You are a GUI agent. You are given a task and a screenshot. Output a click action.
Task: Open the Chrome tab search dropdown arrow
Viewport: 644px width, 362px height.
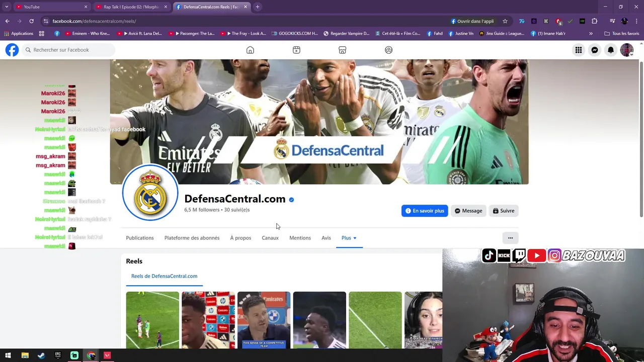[x=7, y=7]
